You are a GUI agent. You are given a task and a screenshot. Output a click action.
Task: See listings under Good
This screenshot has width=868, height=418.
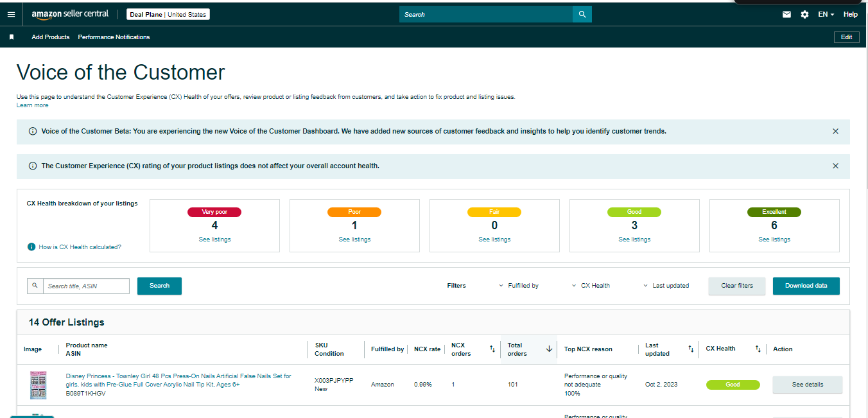click(x=634, y=239)
